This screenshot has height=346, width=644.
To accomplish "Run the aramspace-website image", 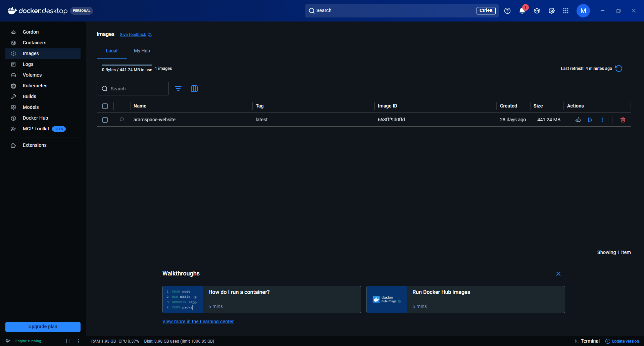I will tap(590, 120).
